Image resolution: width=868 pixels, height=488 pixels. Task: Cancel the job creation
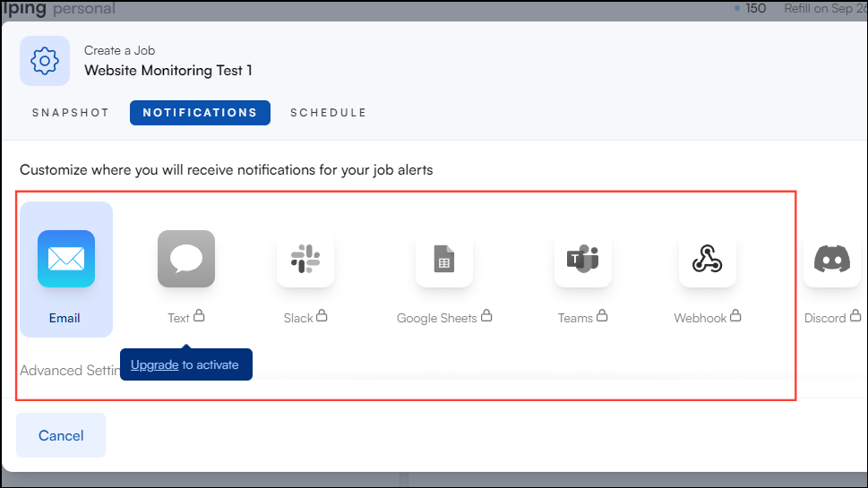pos(61,435)
